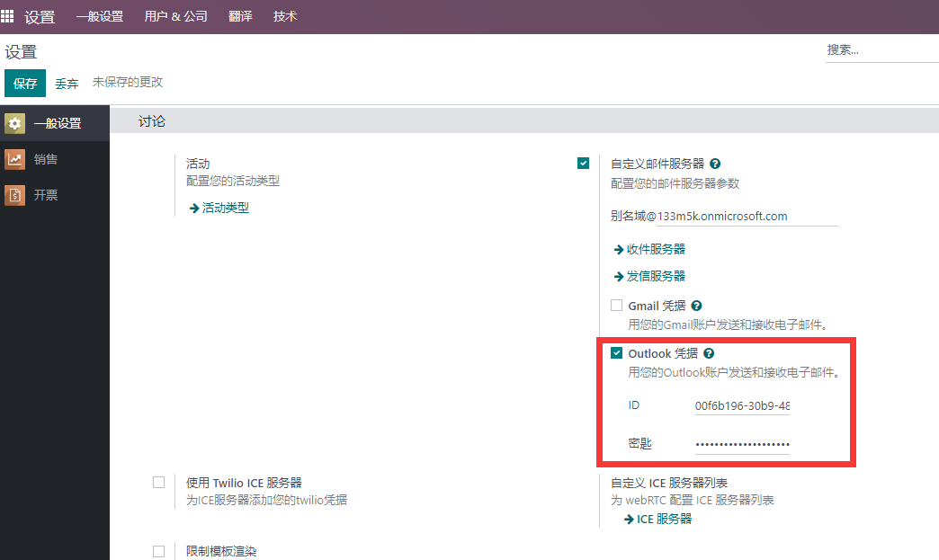Enable 使用 Twilio ICE 服务器 checkbox
Viewport: 939px width, 560px height.
(x=158, y=482)
